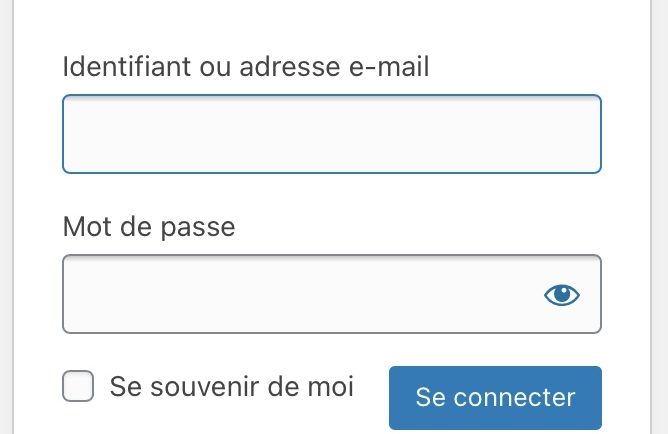The height and width of the screenshot is (434, 668).
Task: Enable the remember me checkbox
Action: click(x=78, y=386)
